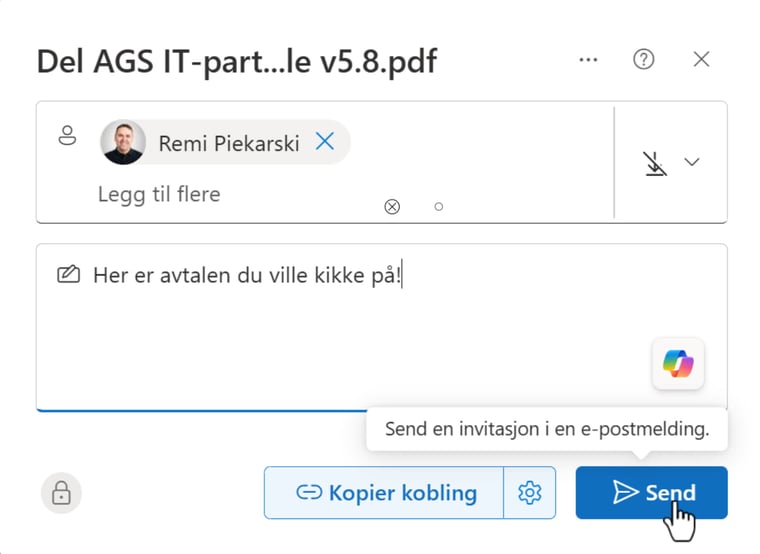Screen dimensions: 760x554
Task: Open Copilot from the message box
Action: click(677, 364)
